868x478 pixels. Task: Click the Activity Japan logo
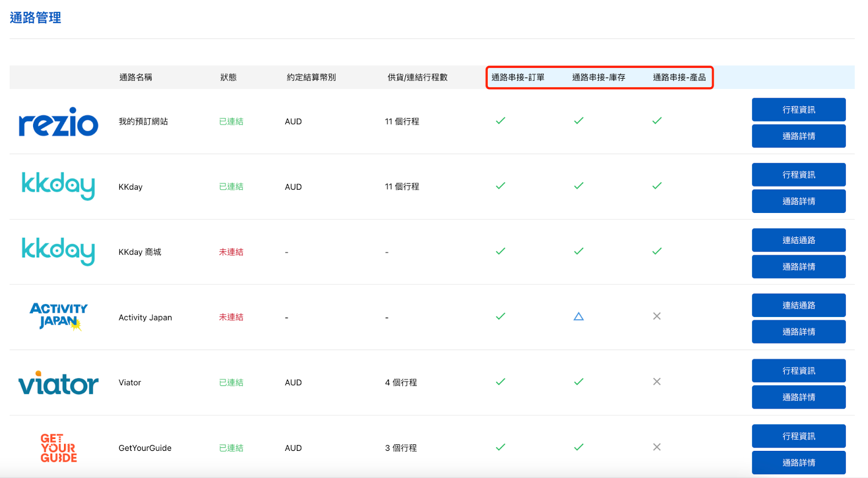click(x=59, y=316)
